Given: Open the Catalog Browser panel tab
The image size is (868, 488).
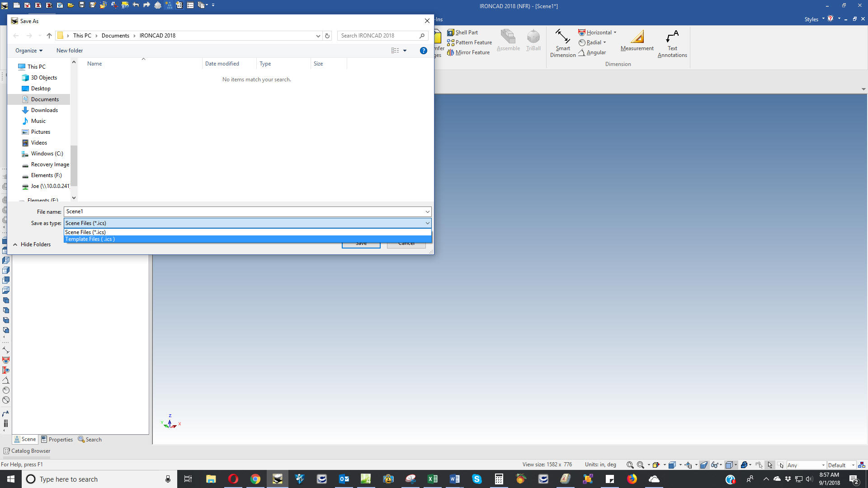Looking at the screenshot, I should click(x=27, y=451).
